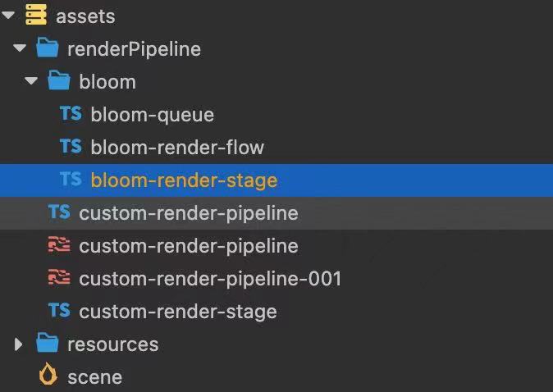Select the custom-render-pipeline-001 asset
The height and width of the screenshot is (392, 553).
tap(209, 279)
